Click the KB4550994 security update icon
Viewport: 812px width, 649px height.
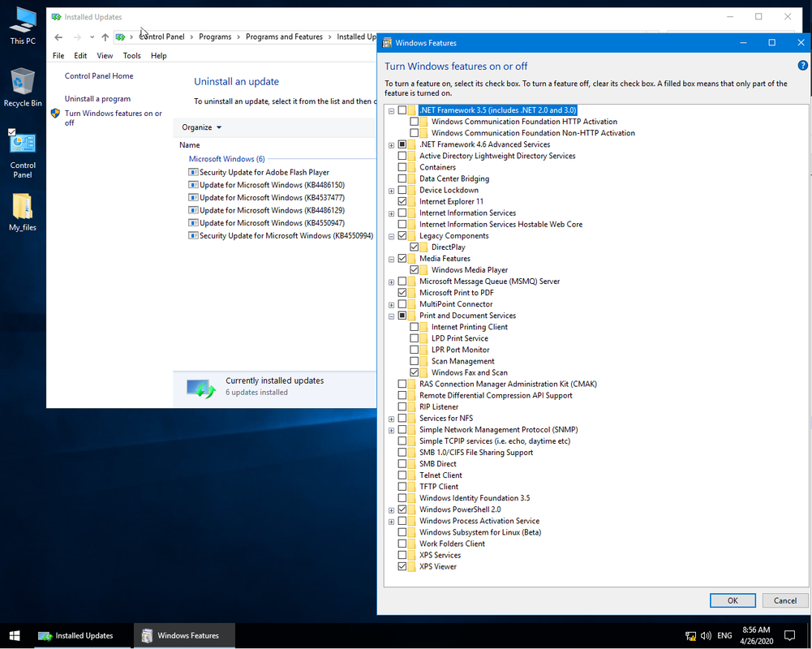pos(193,236)
